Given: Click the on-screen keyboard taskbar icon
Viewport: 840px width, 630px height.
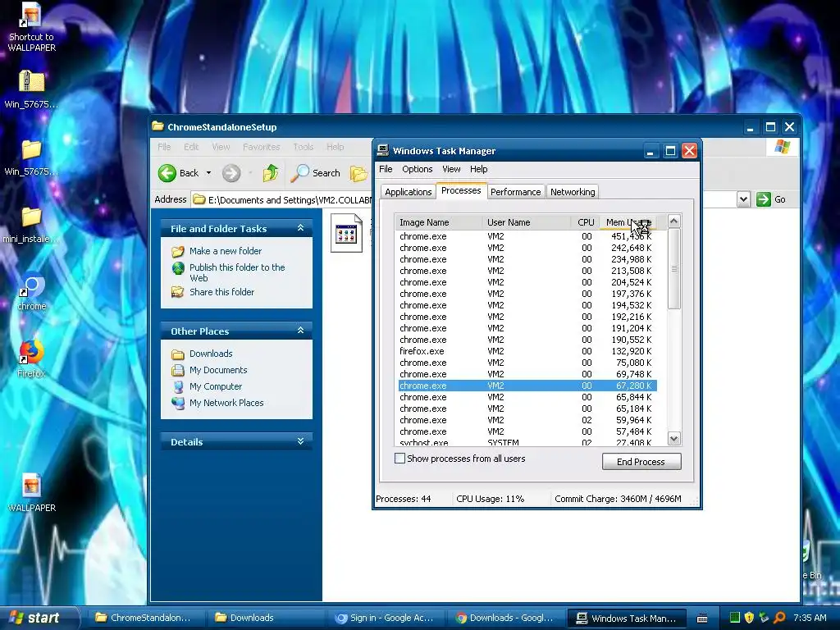Looking at the screenshot, I should point(702,619).
